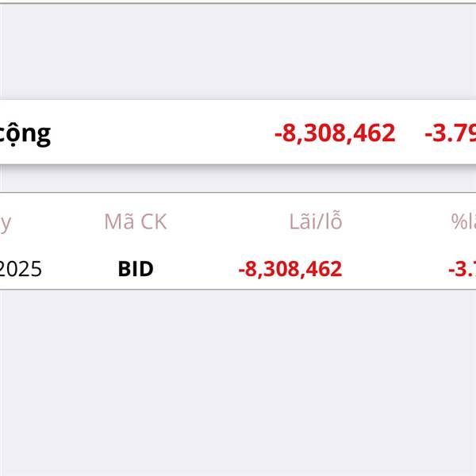Click the blank space between BID and its loss value

point(194,269)
